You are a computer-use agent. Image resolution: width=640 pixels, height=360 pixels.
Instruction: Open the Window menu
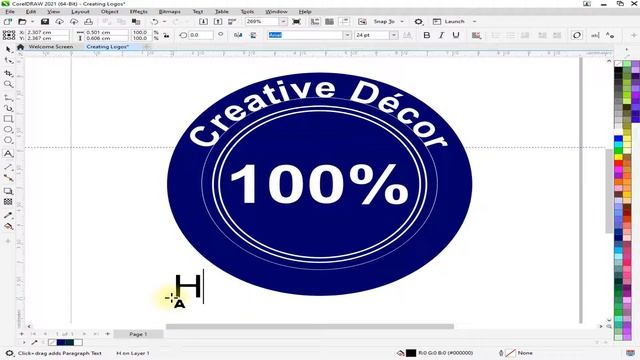coord(276,12)
